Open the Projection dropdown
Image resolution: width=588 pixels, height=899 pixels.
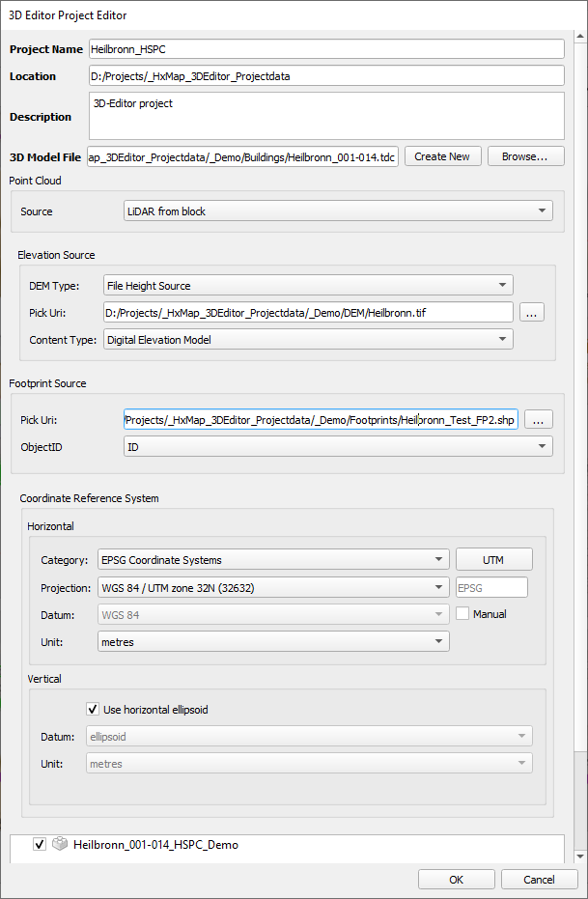coord(272,587)
